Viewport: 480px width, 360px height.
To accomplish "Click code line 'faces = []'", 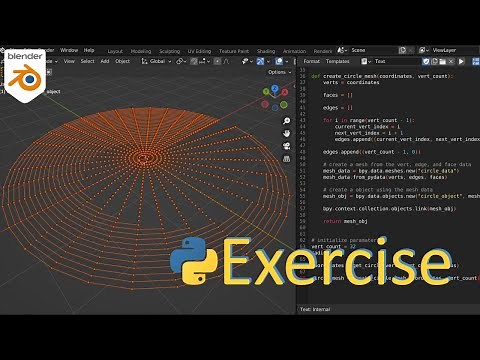I will tap(337, 95).
